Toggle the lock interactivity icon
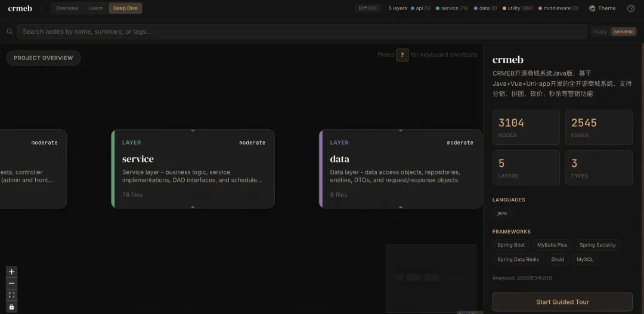 click(11, 307)
